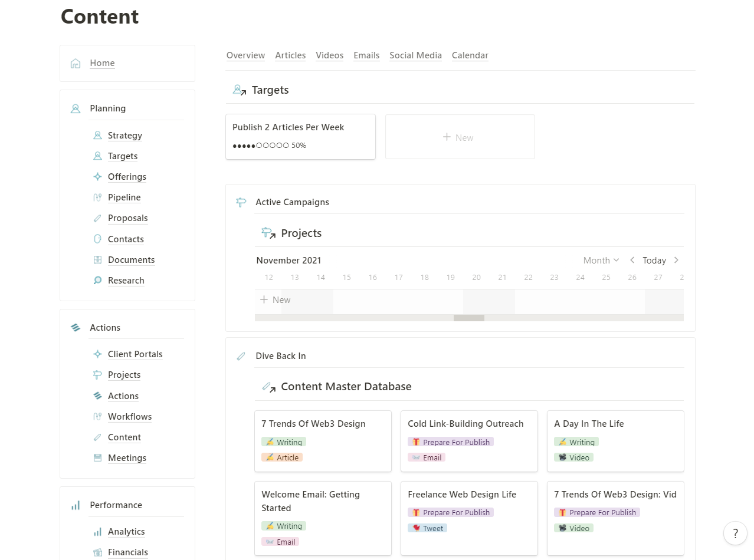
Task: Click the New button in Targets
Action: click(x=460, y=137)
